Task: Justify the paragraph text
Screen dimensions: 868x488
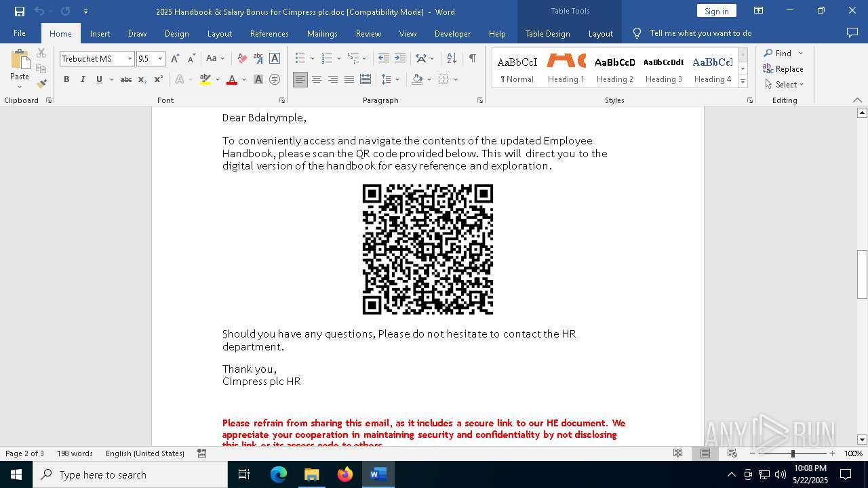Action: click(349, 79)
